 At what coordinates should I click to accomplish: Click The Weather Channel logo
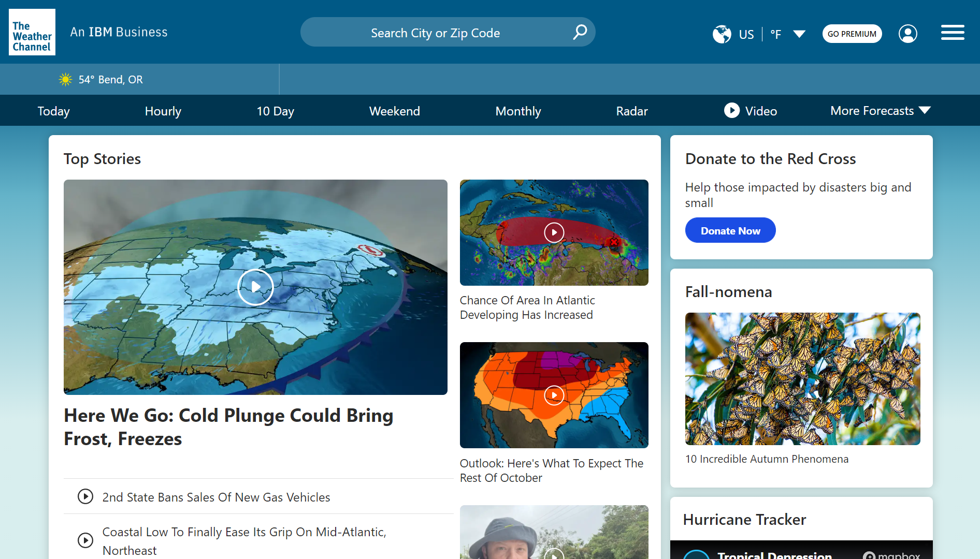click(32, 32)
